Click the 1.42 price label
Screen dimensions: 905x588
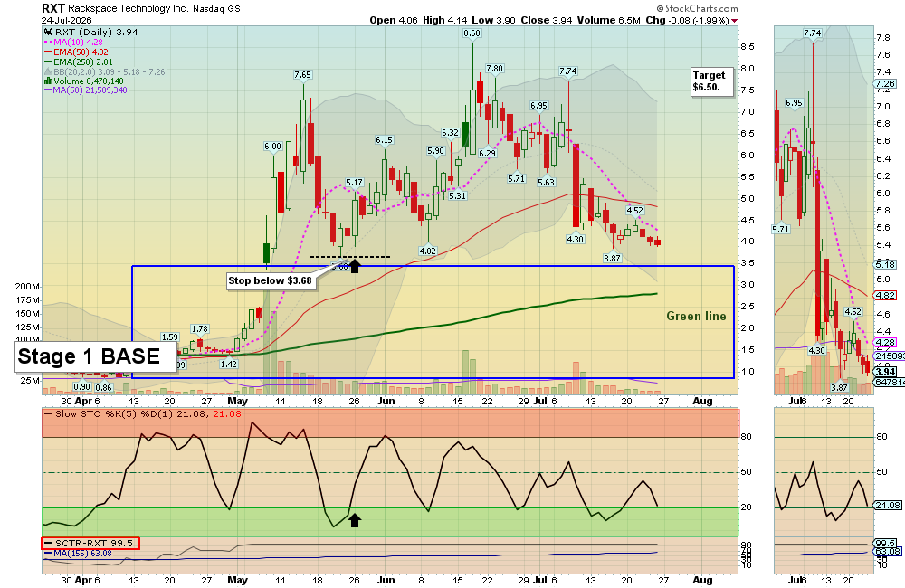tap(229, 365)
